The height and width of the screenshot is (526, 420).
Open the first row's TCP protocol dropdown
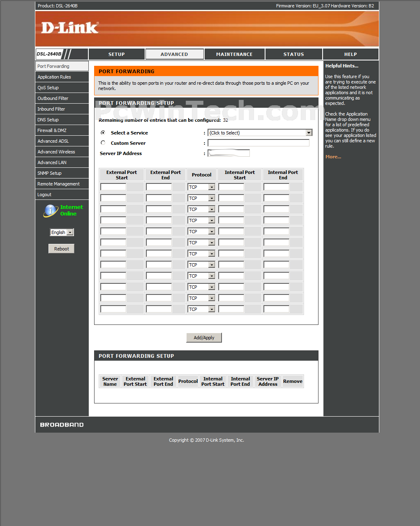pyautogui.click(x=201, y=187)
